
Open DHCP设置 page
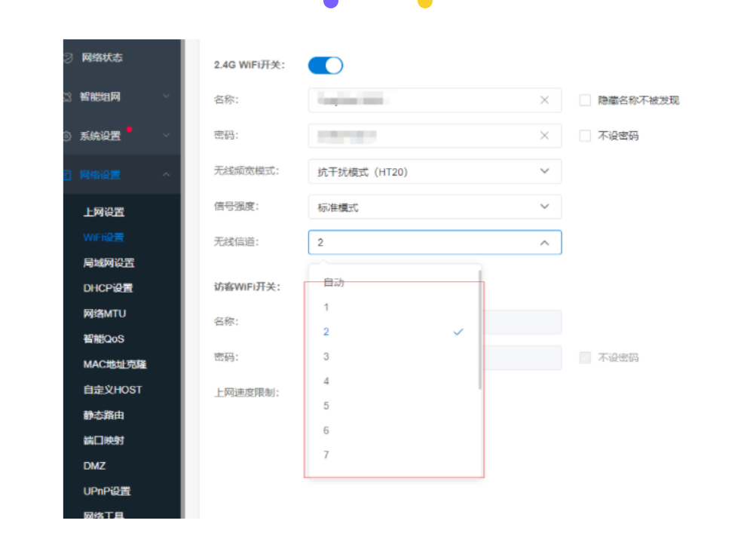coord(108,288)
